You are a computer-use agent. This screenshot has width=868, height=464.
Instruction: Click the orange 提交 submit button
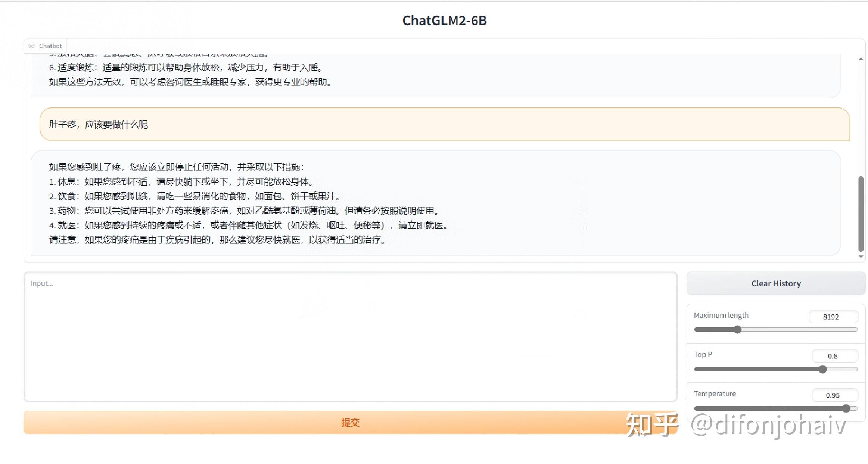[351, 422]
